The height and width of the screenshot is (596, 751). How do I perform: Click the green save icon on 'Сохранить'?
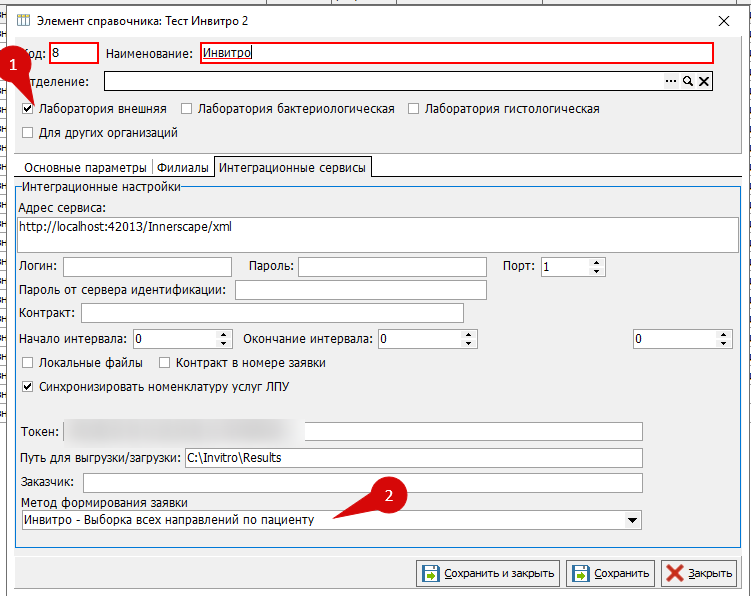[581, 574]
